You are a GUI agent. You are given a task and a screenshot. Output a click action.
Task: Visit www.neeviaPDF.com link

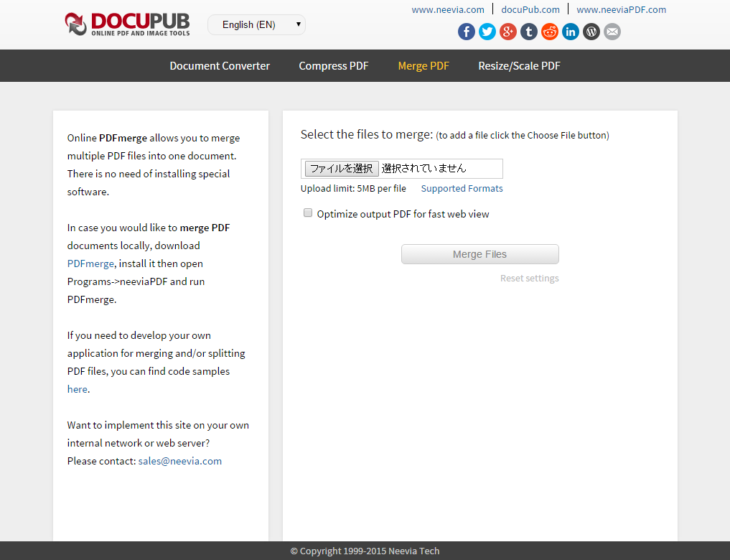621,9
